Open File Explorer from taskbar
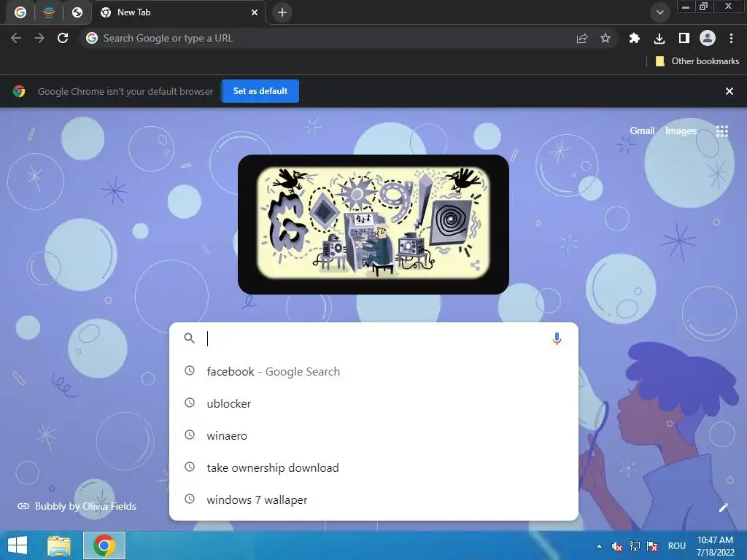747x560 pixels. (58, 545)
